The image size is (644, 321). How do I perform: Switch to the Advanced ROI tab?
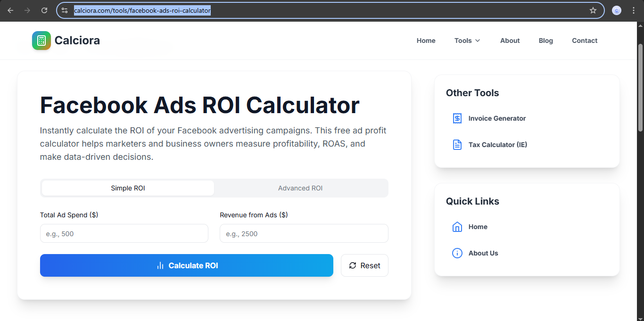click(300, 188)
